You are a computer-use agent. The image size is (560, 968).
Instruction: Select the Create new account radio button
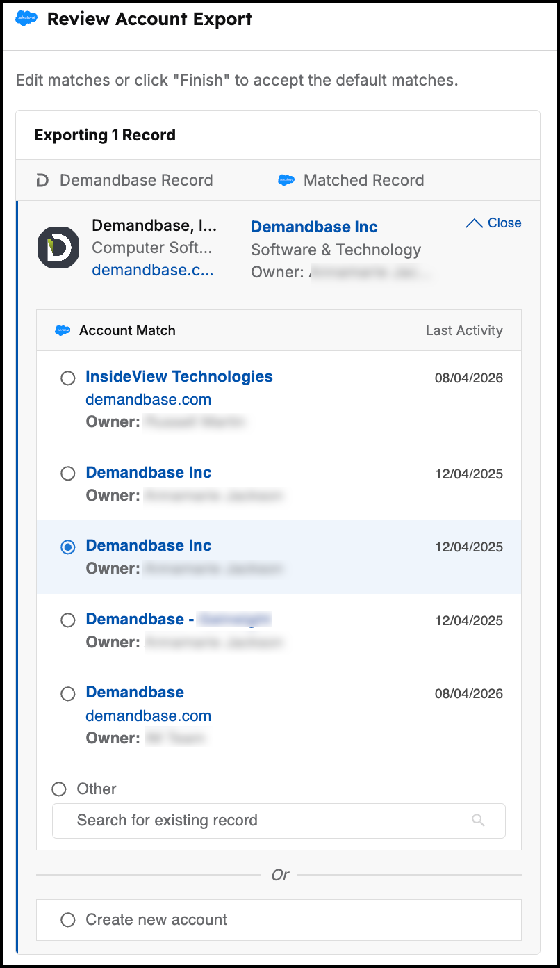(68, 920)
